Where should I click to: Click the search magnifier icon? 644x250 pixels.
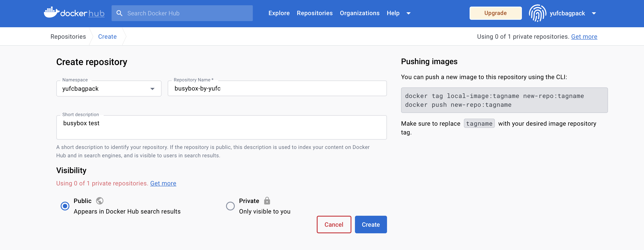(x=119, y=13)
